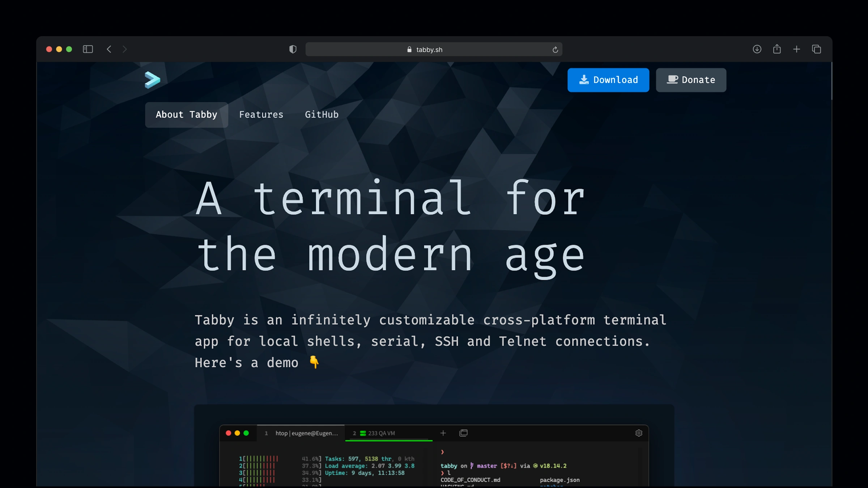868x488 pixels.
Task: Click the yellow minimize button of Safari
Action: point(59,49)
